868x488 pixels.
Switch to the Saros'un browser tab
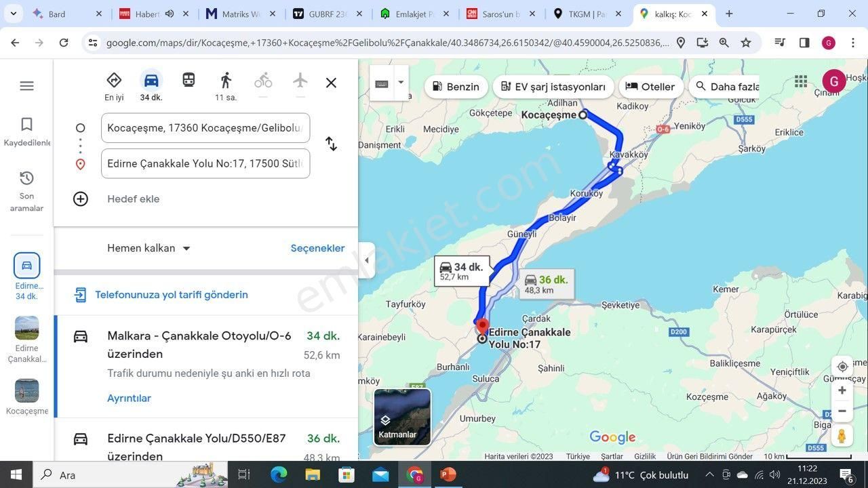501,14
